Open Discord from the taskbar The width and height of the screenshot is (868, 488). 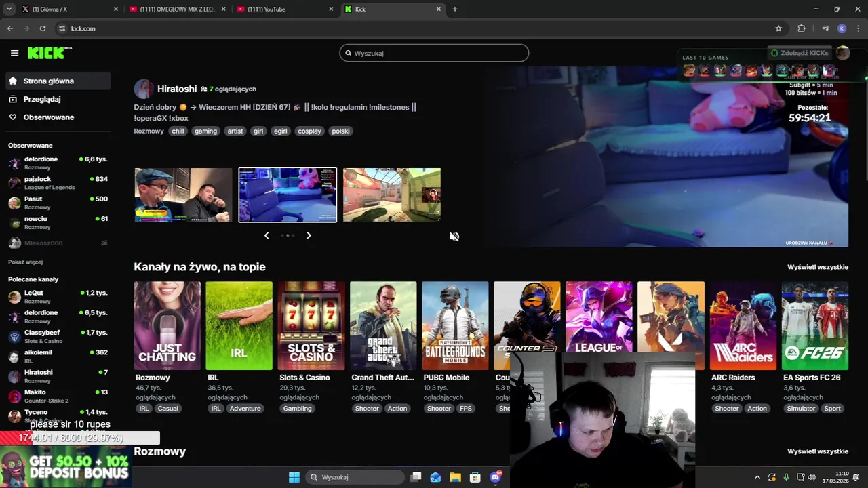(x=496, y=477)
